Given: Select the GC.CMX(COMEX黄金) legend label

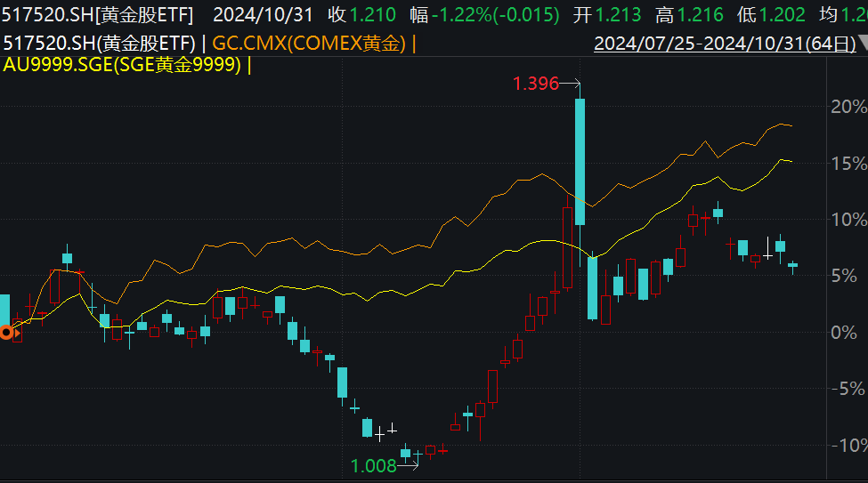Looking at the screenshot, I should [x=309, y=44].
